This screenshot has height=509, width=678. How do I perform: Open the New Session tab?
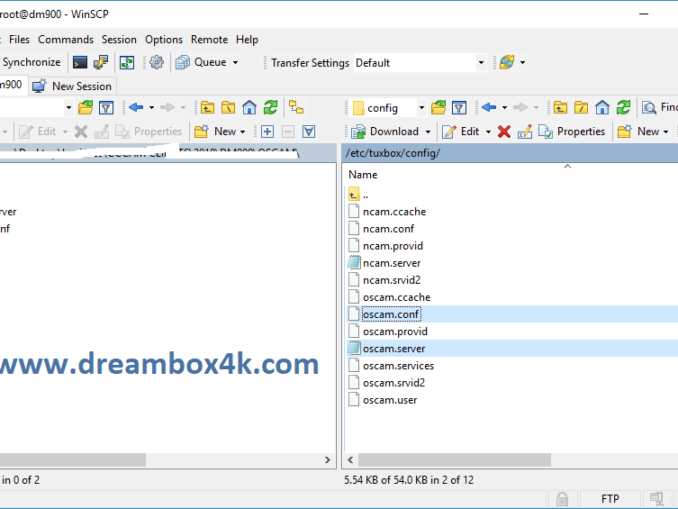tap(73, 86)
